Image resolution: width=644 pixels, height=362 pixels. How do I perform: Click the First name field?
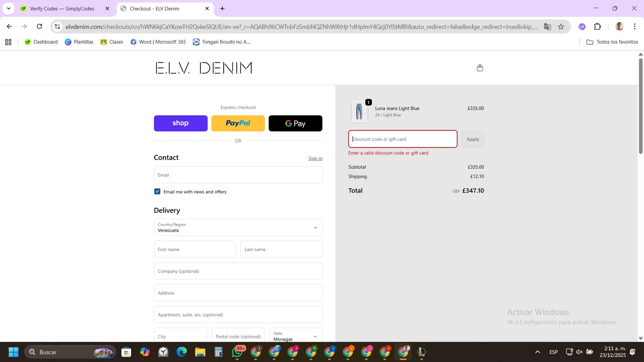(x=195, y=249)
